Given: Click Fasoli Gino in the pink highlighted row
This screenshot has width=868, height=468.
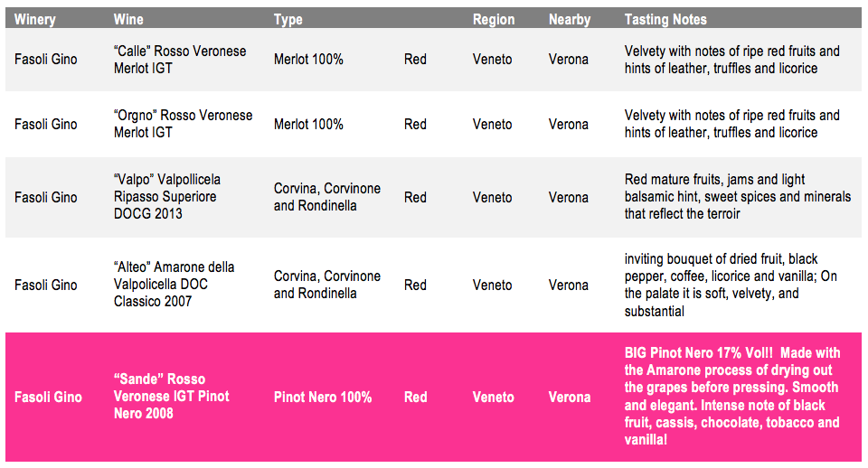Looking at the screenshot, I should click(48, 398).
